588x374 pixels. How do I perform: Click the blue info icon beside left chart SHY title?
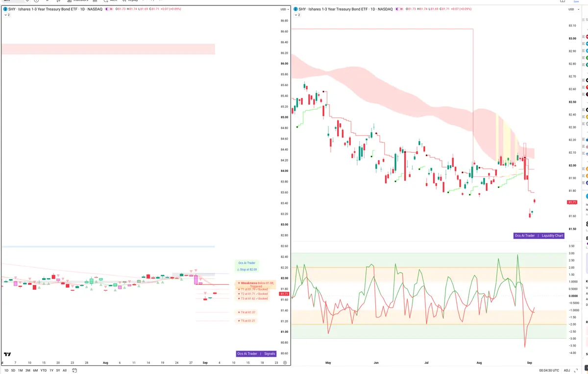point(5,9)
